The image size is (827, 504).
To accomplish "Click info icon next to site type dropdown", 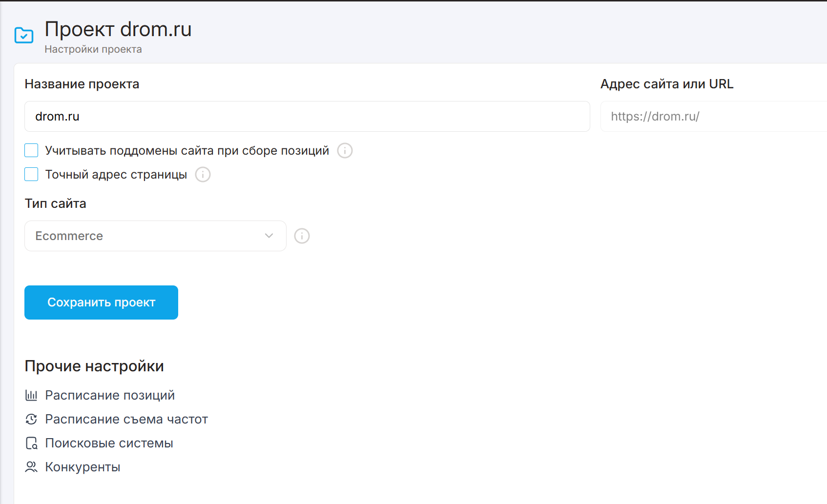I will point(302,236).
